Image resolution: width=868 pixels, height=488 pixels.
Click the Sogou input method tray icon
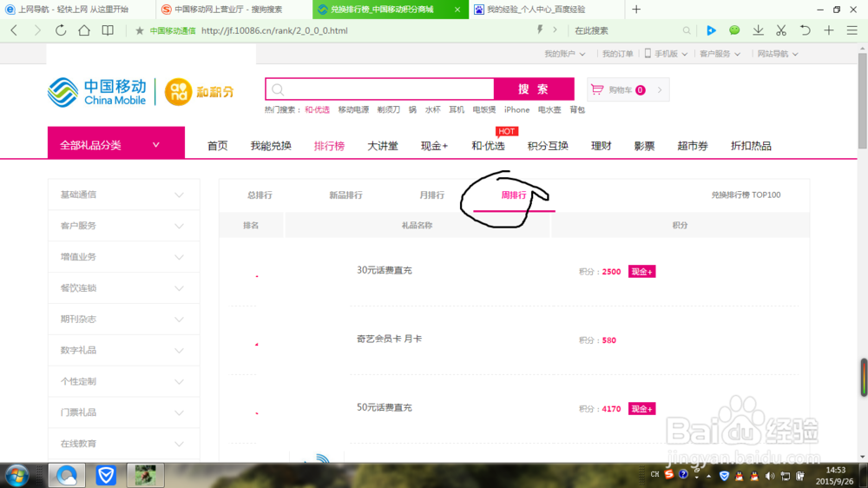(669, 475)
